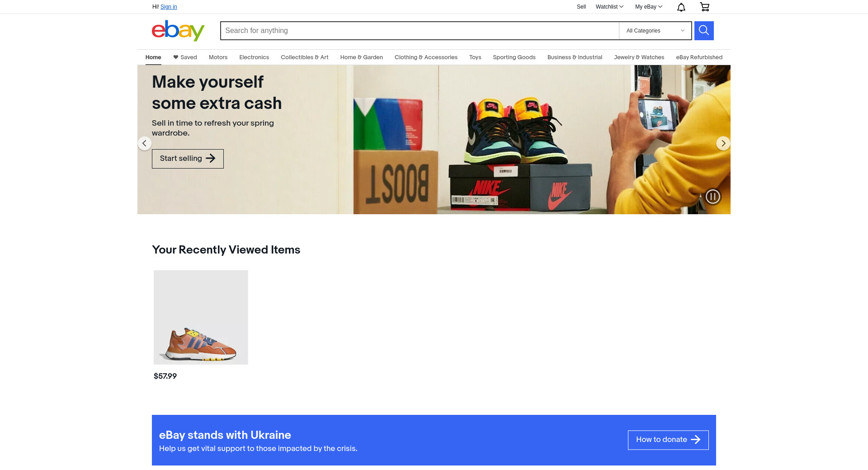Open Saved items with heart icon
Image resolution: width=868 pixels, height=470 pixels.
coord(185,57)
